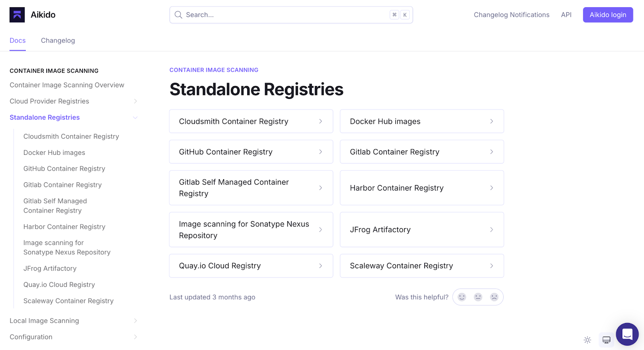Image resolution: width=644 pixels, height=350 pixels.
Task: Click arrow on Gitlab Self Managed card
Action: [x=321, y=188]
